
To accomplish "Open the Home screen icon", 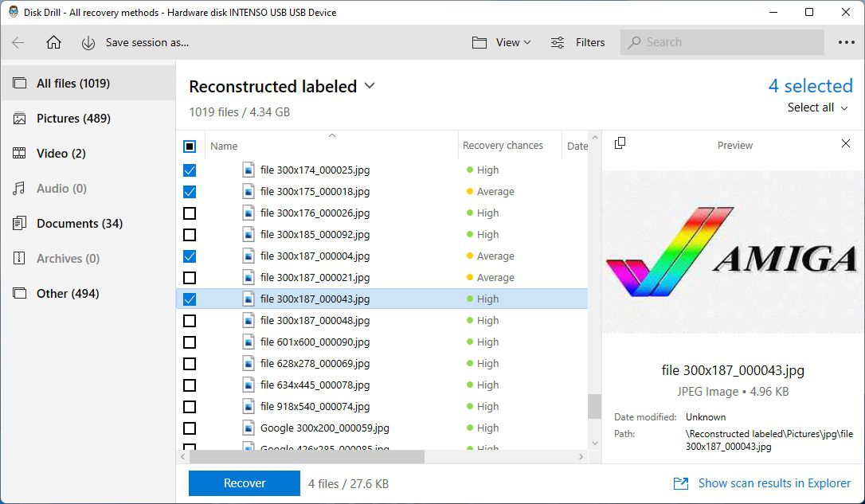I will point(53,42).
